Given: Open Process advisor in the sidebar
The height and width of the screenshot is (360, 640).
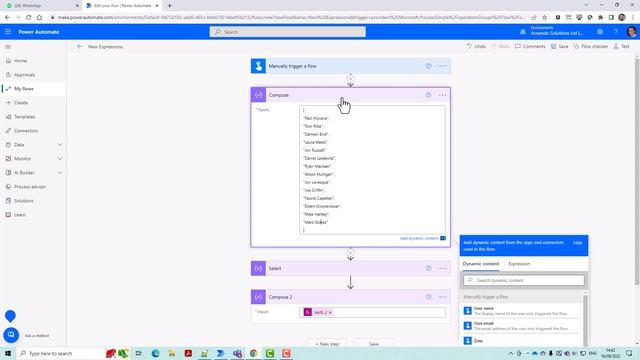Looking at the screenshot, I should pyautogui.click(x=30, y=187).
